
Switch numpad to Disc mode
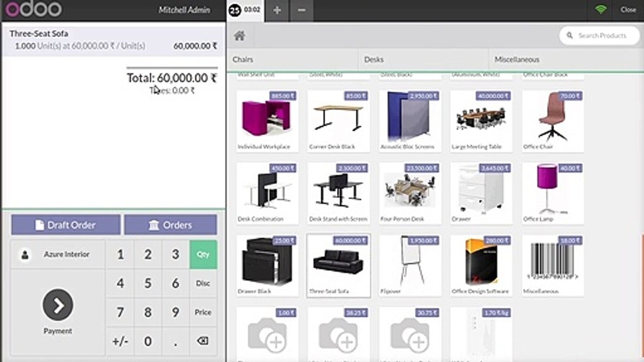pos(203,284)
